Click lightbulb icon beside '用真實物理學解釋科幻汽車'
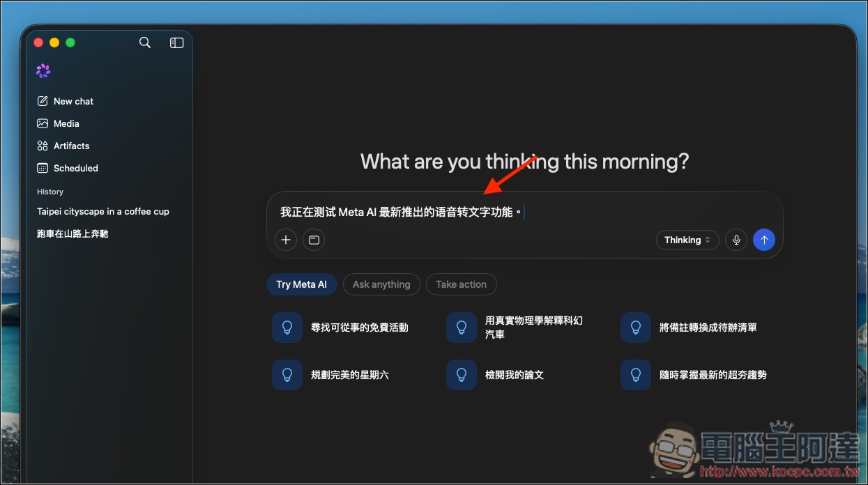The image size is (868, 485). pyautogui.click(x=461, y=328)
